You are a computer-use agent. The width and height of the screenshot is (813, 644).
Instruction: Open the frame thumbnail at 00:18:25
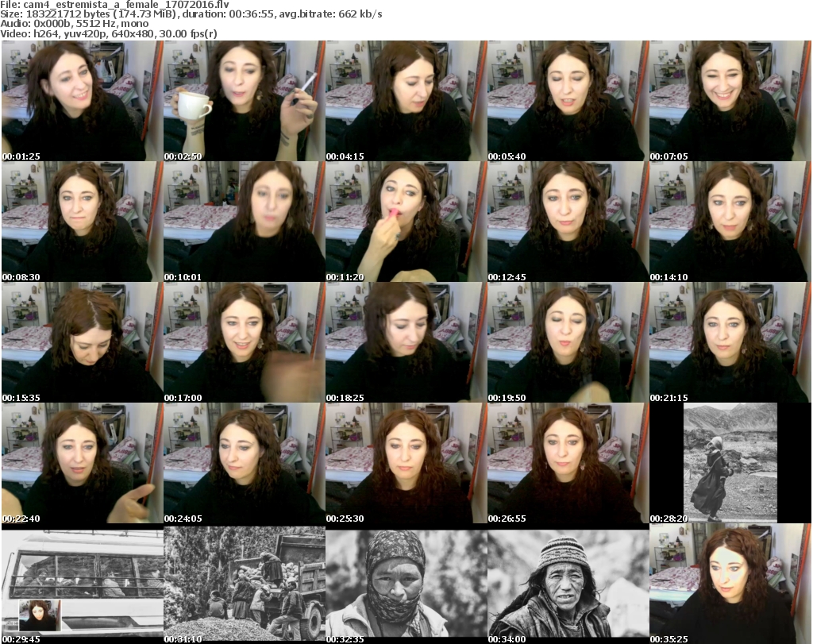tap(406, 343)
